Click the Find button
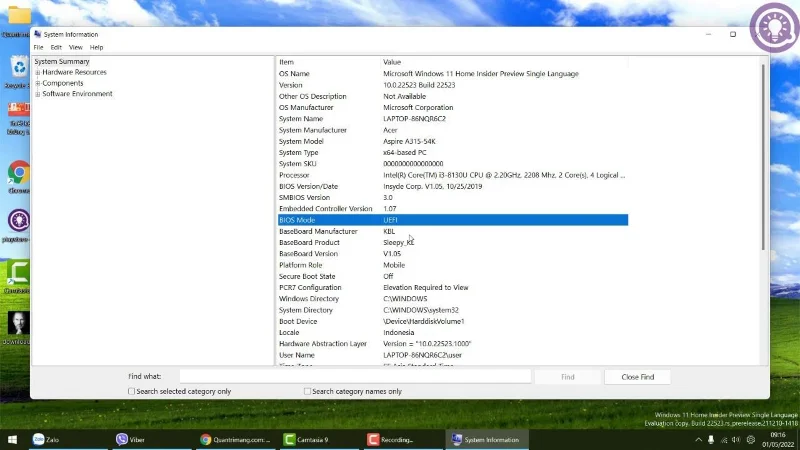 click(x=568, y=377)
